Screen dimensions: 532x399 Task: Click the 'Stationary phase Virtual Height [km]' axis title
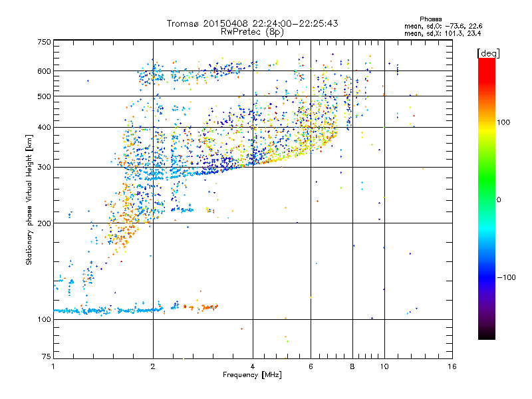pos(29,199)
